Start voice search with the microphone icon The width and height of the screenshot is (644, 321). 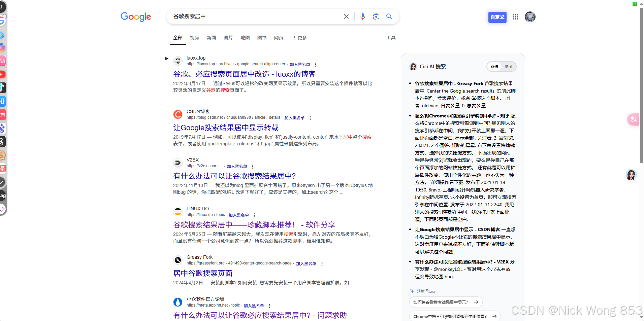point(362,16)
